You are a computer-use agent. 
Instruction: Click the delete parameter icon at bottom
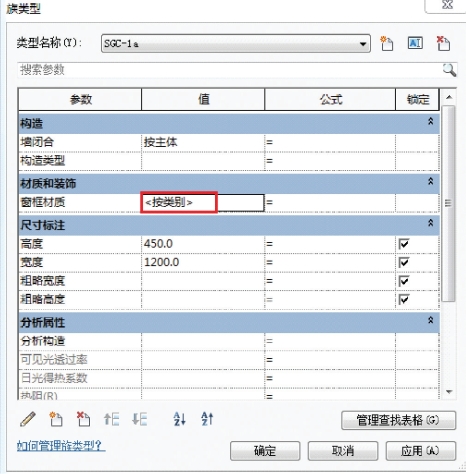pos(83,419)
